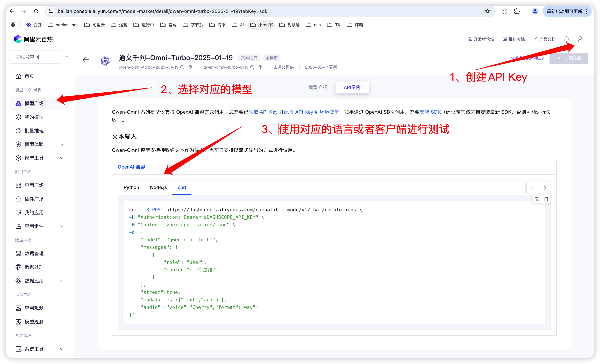Click help icon next to qwen-omni-turbo-0119
Screen dimensions: 600x364
coord(252,67)
